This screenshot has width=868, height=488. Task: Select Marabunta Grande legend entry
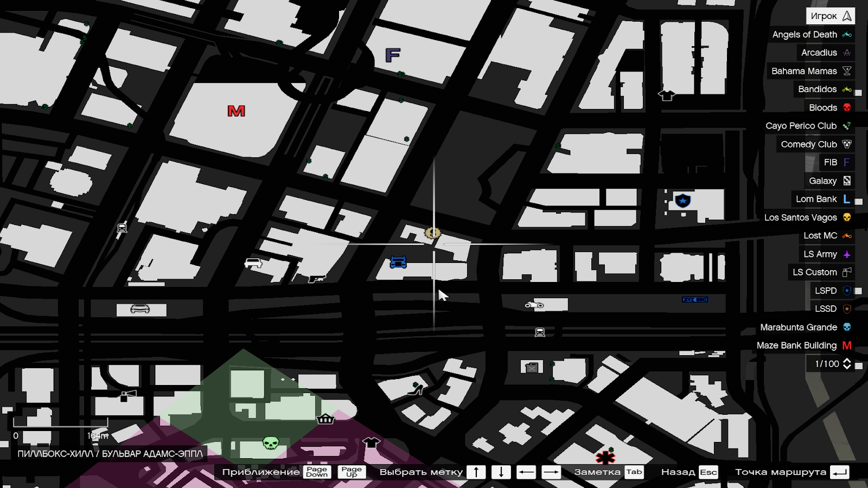tap(806, 327)
